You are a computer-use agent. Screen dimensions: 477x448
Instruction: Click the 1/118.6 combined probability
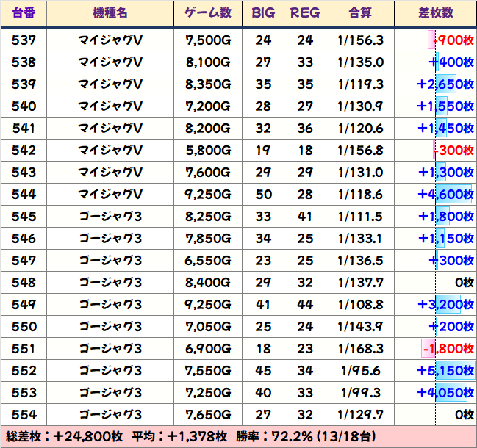(x=360, y=195)
